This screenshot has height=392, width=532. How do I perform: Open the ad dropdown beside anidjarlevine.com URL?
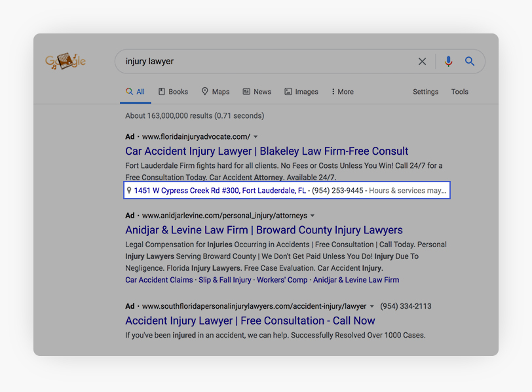click(313, 216)
